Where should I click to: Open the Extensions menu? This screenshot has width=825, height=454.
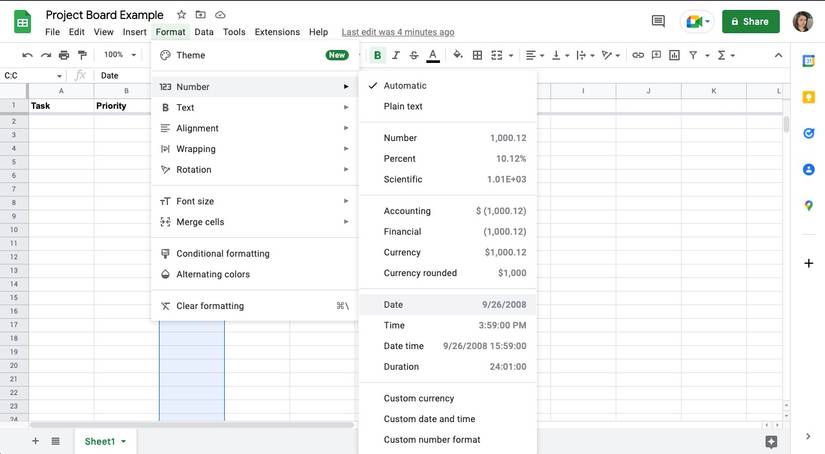277,32
